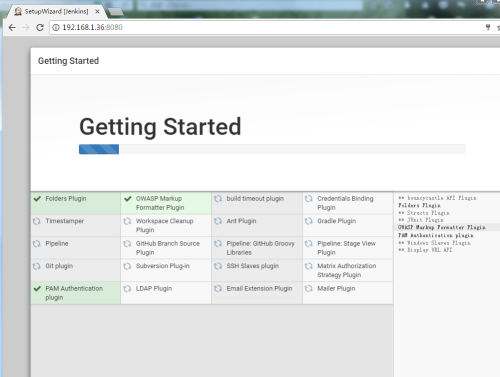Image resolution: width=500 pixels, height=377 pixels.
Task: Click pending icon beside Matrix Authorization Strategy Plugin
Action: [x=309, y=266]
